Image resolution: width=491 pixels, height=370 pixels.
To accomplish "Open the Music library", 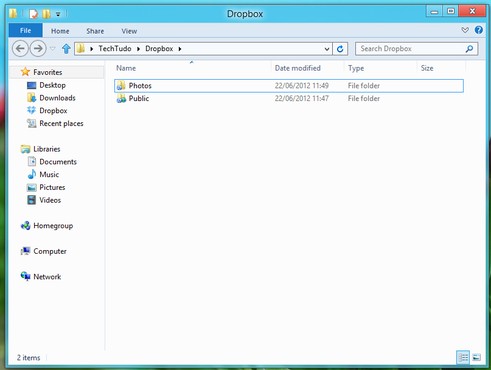I will pos(49,174).
